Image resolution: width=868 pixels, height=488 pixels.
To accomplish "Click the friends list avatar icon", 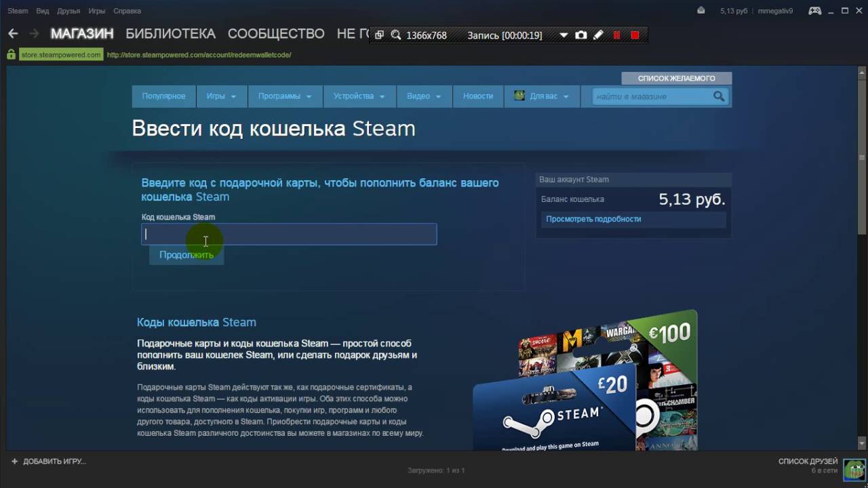I will coord(853,468).
